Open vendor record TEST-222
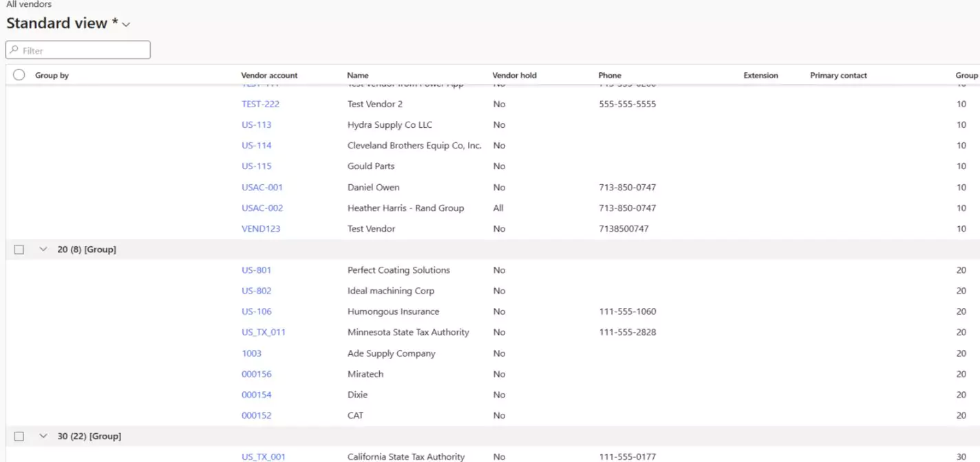Viewport: 980px width, 462px height. point(261,104)
